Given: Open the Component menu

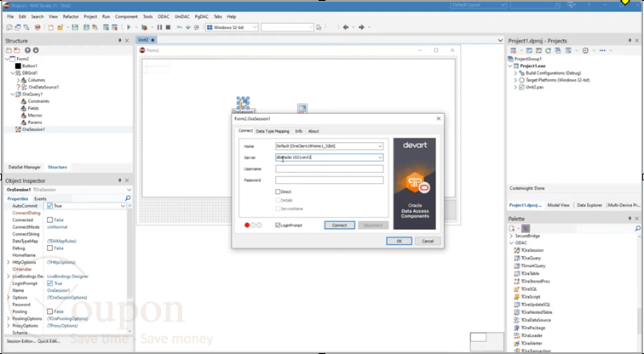Looking at the screenshot, I should (x=126, y=17).
